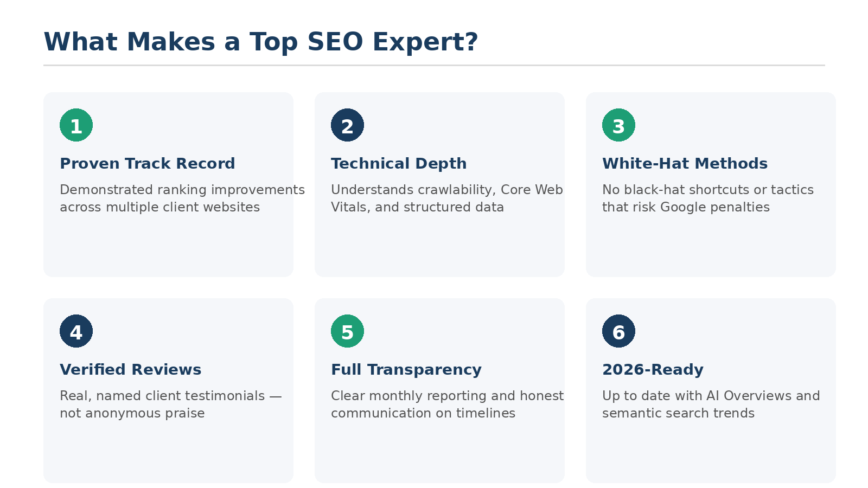Select the Proven Track Record heading
The width and height of the screenshot is (868, 488).
coord(148,164)
